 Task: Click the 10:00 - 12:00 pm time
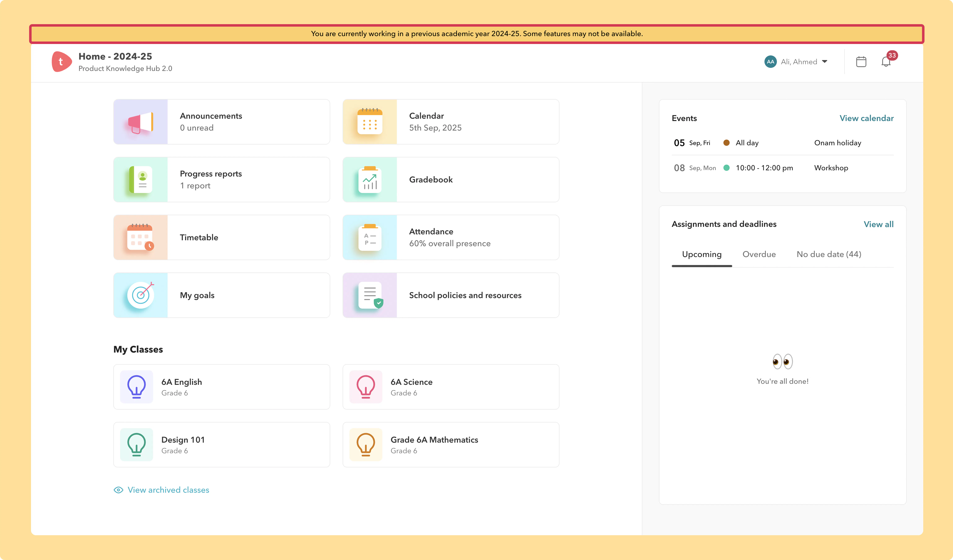point(764,168)
